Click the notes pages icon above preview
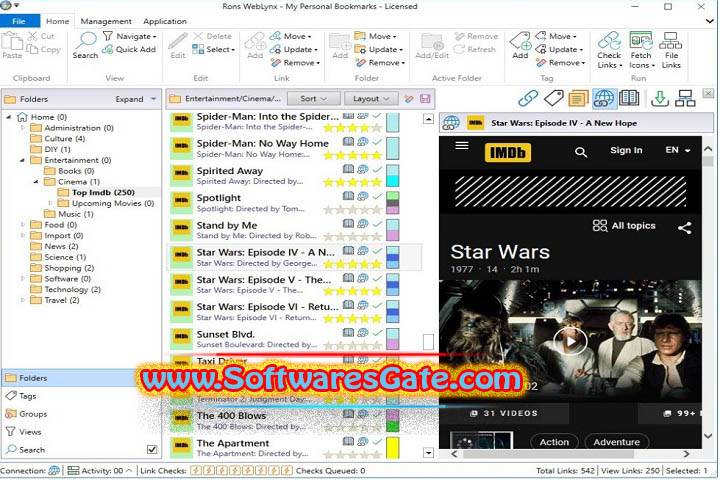 579,98
